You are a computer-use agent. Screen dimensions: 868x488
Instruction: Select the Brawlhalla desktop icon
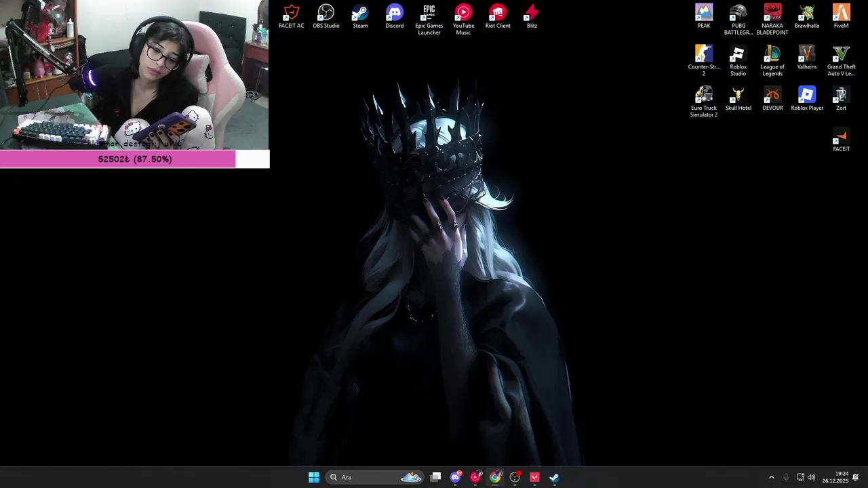pyautogui.click(x=807, y=17)
